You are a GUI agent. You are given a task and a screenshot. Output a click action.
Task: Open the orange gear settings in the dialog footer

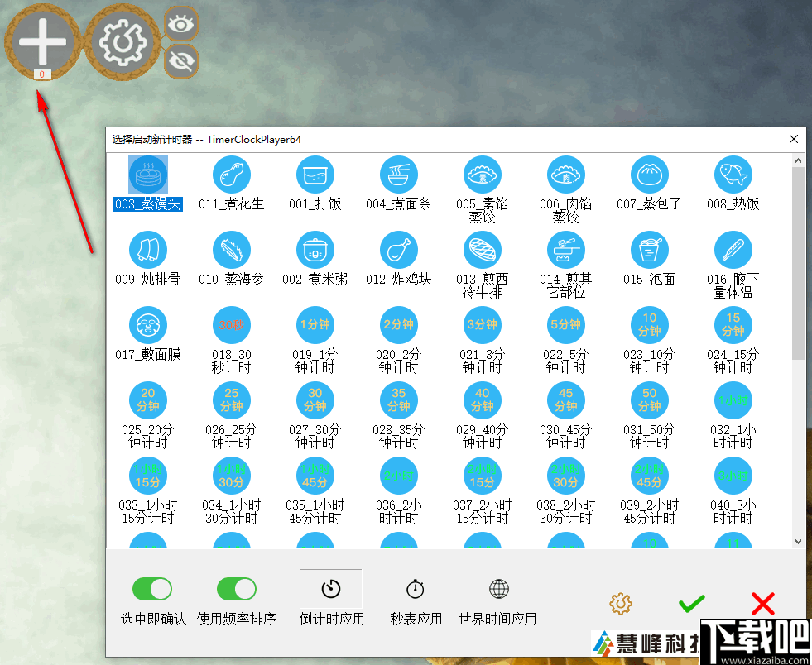tap(621, 605)
